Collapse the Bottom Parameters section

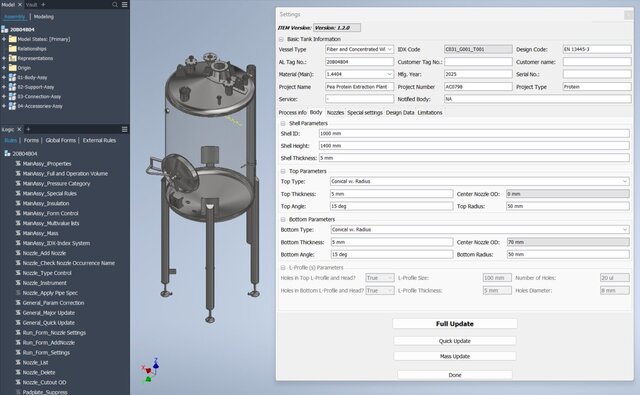(x=283, y=219)
